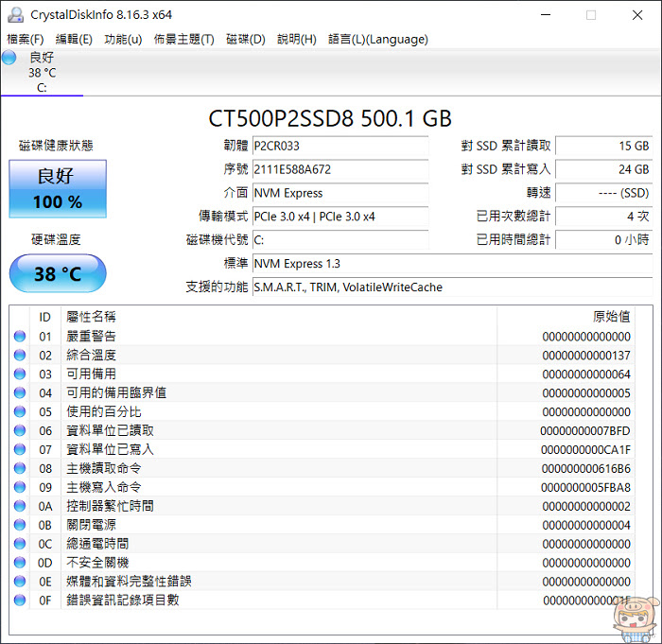Click the ID column header
This screenshot has height=644, width=662.
coord(45,317)
